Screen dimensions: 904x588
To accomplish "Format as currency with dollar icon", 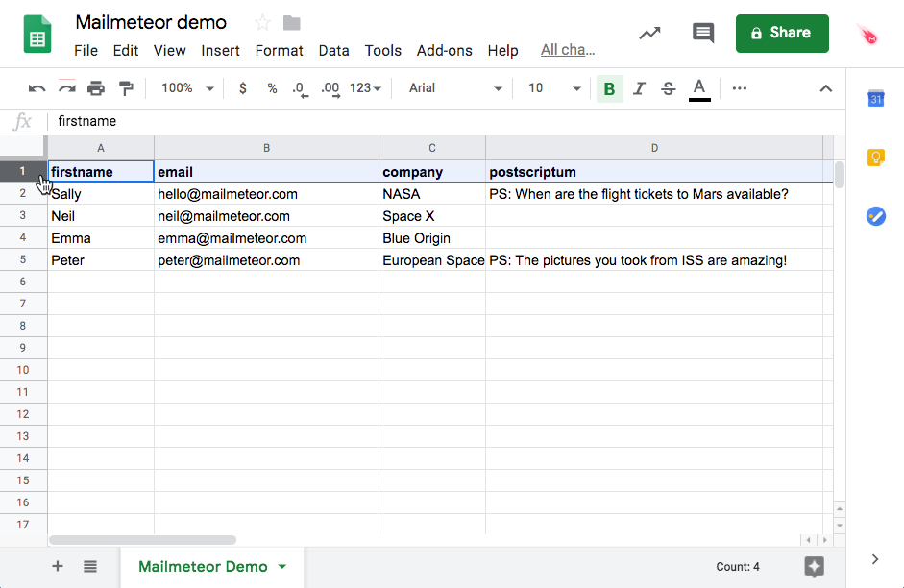I will (x=243, y=88).
